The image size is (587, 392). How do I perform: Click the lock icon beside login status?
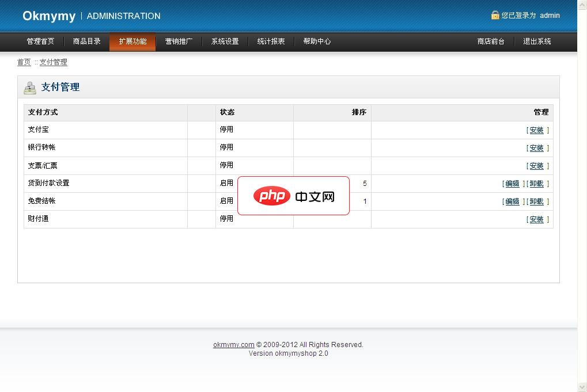click(495, 16)
